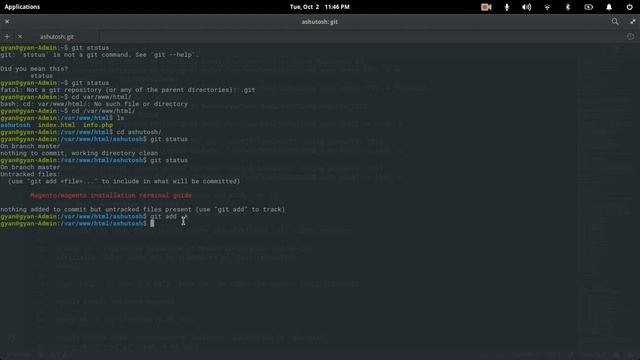The height and width of the screenshot is (360, 640).
Task: Click the 'bash: cd: var/www/html/' error line
Action: click(94, 104)
